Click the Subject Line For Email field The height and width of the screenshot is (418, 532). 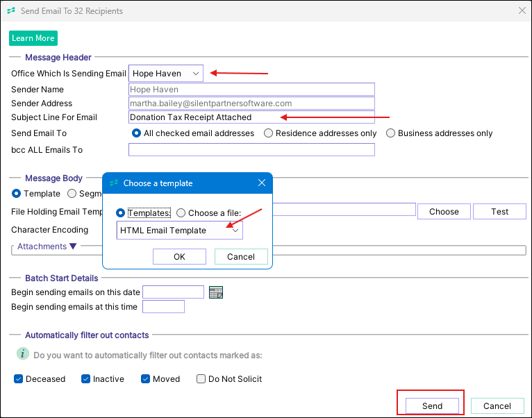pyautogui.click(x=251, y=117)
